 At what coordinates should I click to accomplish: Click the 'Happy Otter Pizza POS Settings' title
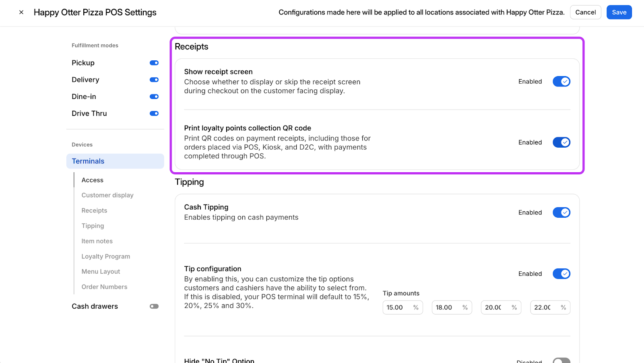tap(95, 12)
